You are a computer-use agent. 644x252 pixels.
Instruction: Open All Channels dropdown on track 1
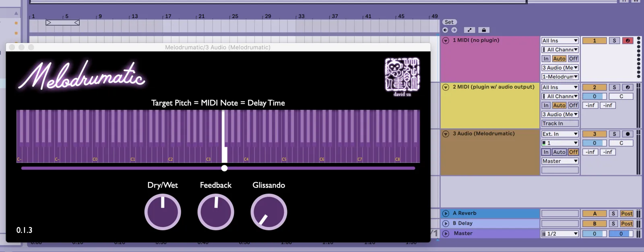[560, 49]
